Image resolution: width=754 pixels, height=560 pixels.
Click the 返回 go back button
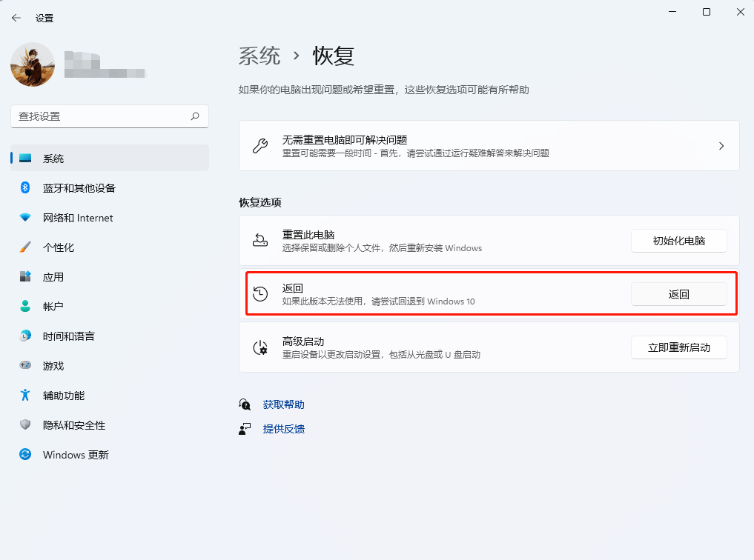tap(678, 294)
